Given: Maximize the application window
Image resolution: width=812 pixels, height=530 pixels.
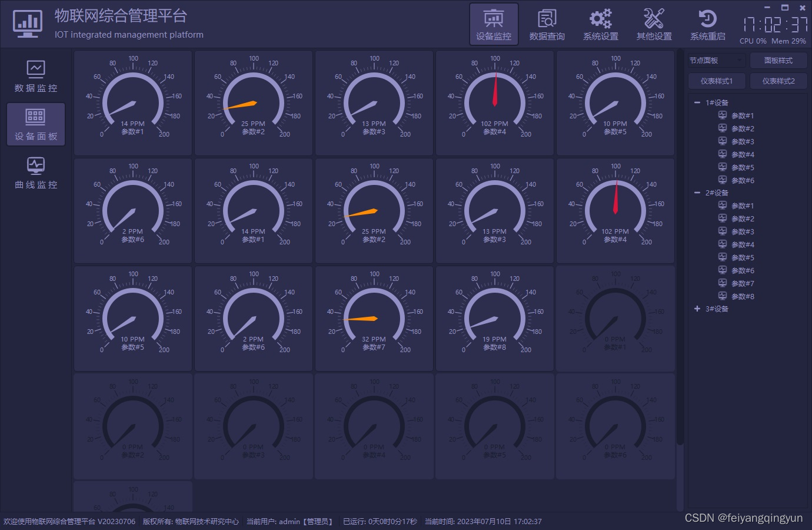Looking at the screenshot, I should point(785,8).
